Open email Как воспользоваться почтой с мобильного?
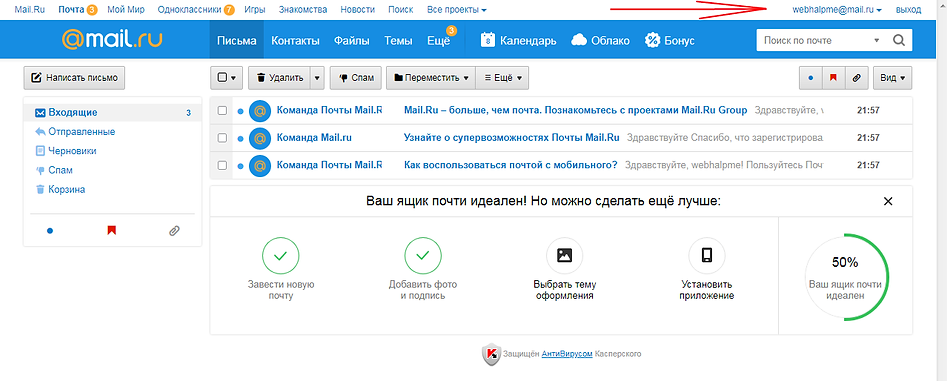Image resolution: width=947 pixels, height=381 pixels. coord(510,165)
